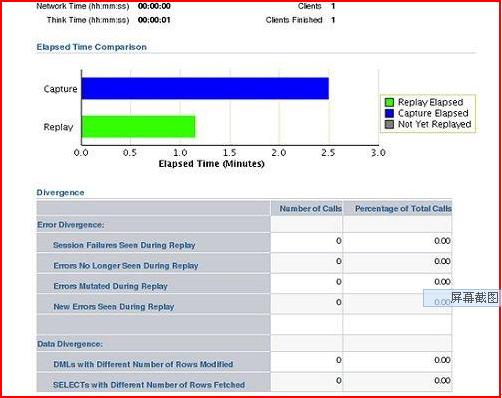Screen dimensions: 502x398
Task: Click the Elapsed Time (Minutes) axis title
Action: click(211, 164)
